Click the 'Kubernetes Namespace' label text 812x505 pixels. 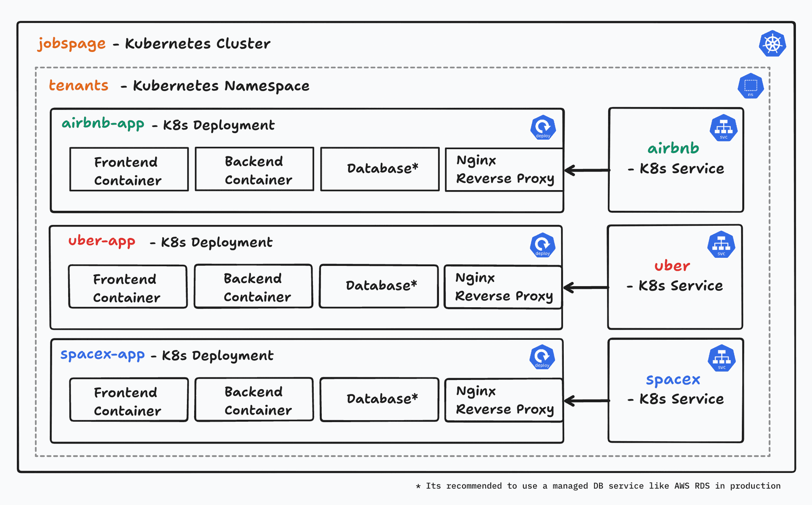point(221,86)
